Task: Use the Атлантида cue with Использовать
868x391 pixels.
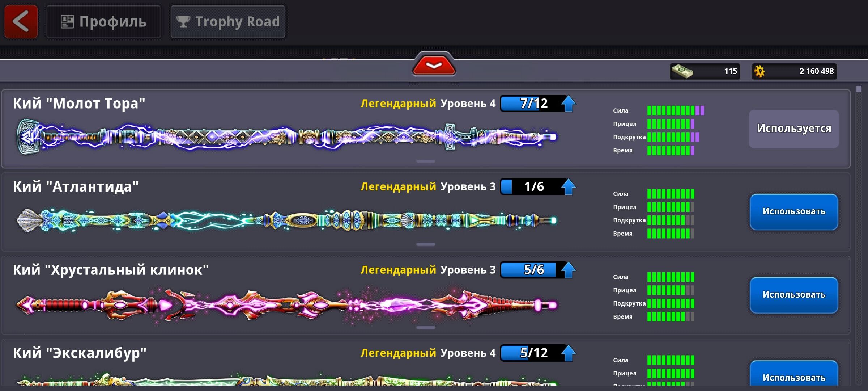Action: pos(794,212)
